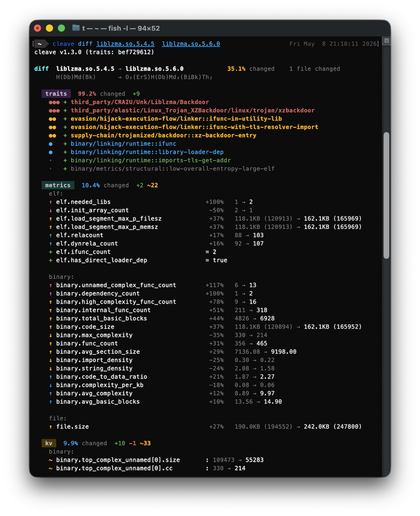Click the elf.relacount metric name
The image size is (420, 516).
tap(80, 235)
